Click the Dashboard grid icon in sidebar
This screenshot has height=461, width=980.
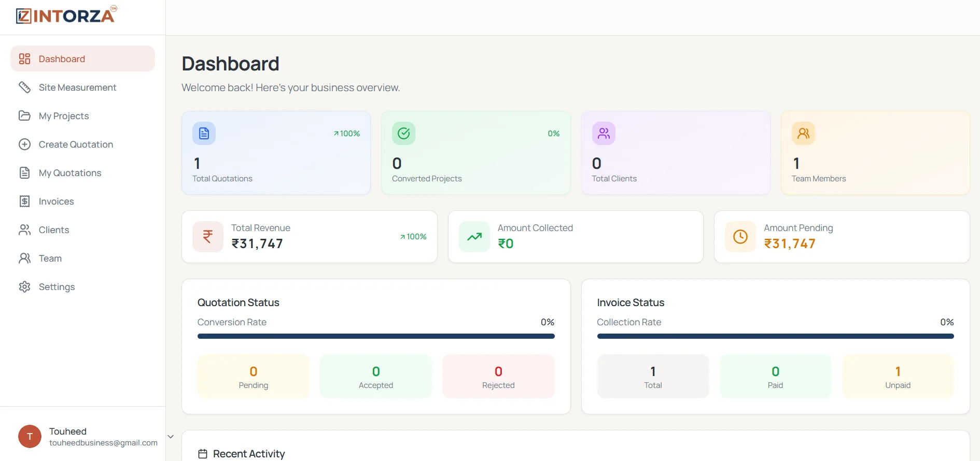(x=24, y=59)
